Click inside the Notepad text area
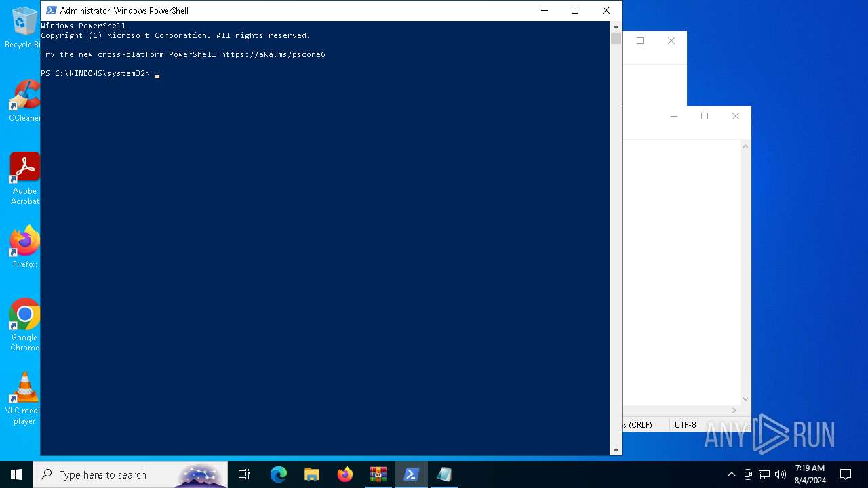Image resolution: width=868 pixels, height=488 pixels. (x=682, y=271)
